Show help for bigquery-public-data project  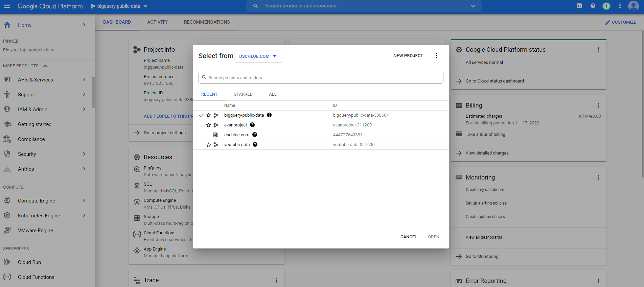pos(269,115)
